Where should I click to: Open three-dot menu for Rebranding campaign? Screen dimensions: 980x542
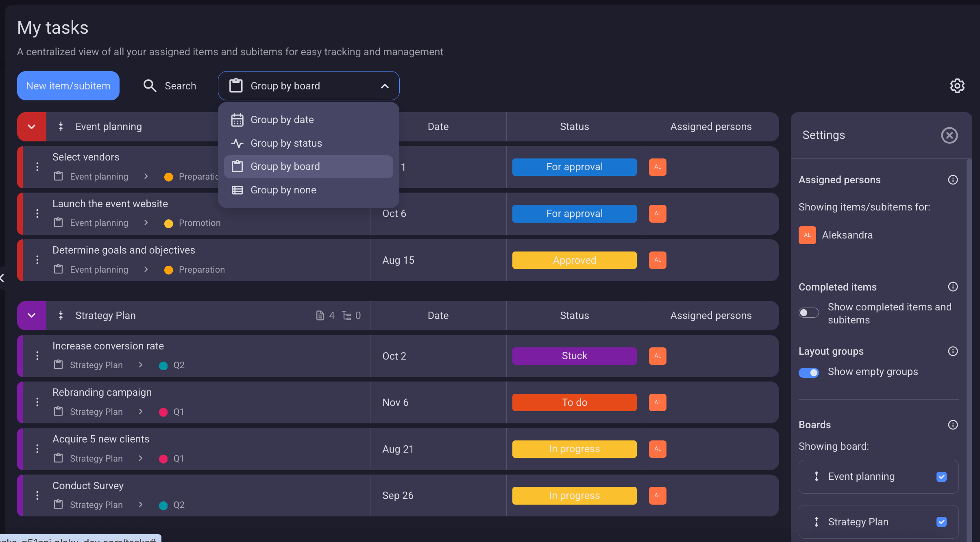tap(37, 402)
